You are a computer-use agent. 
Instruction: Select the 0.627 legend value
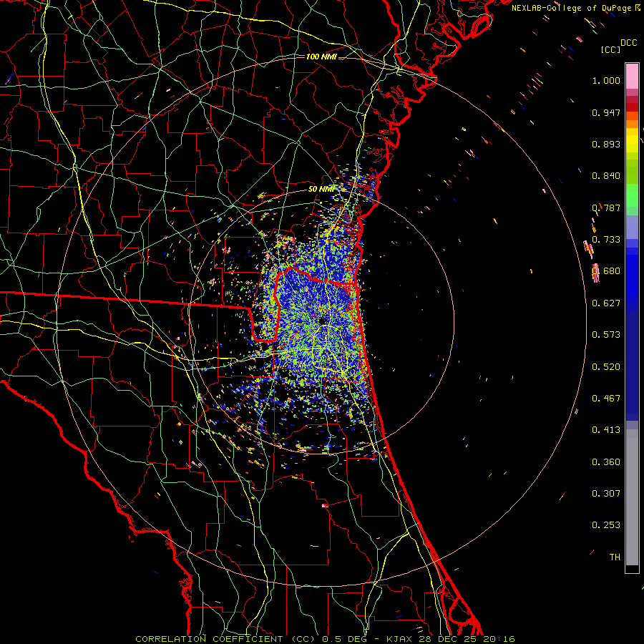click(606, 303)
